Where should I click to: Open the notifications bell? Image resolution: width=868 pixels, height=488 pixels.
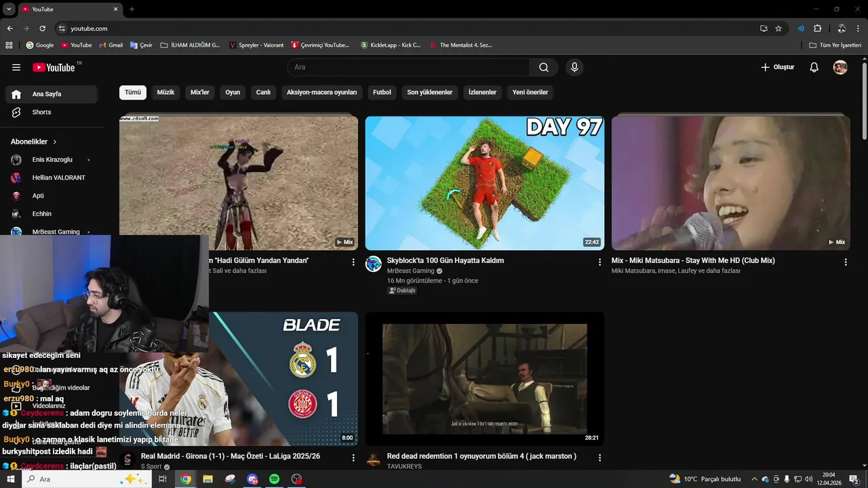coord(814,67)
